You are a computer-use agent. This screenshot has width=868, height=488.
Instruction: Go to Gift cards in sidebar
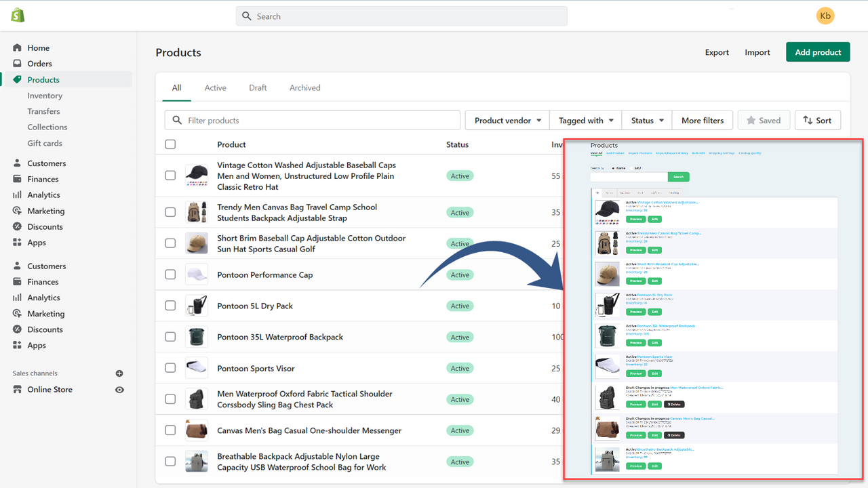point(45,144)
